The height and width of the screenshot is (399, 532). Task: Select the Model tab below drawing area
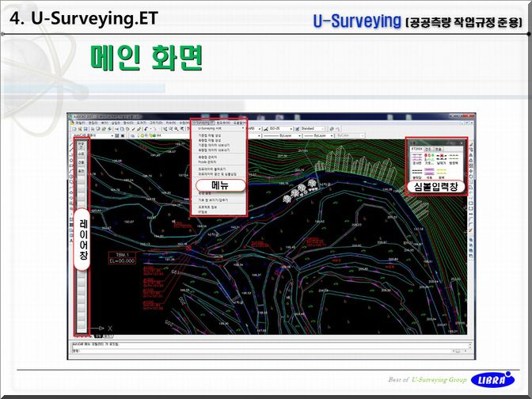tap(97, 336)
